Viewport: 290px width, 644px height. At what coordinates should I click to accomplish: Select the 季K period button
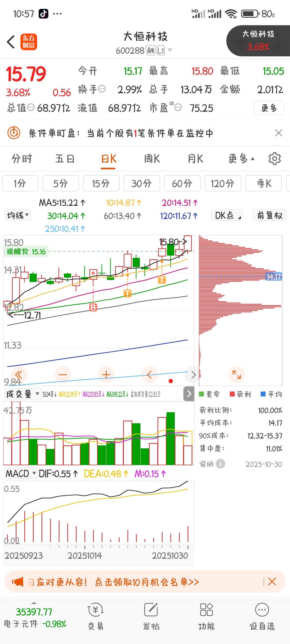click(263, 183)
